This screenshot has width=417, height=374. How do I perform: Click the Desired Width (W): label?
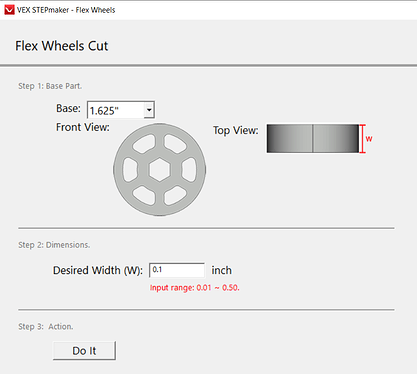[98, 270]
